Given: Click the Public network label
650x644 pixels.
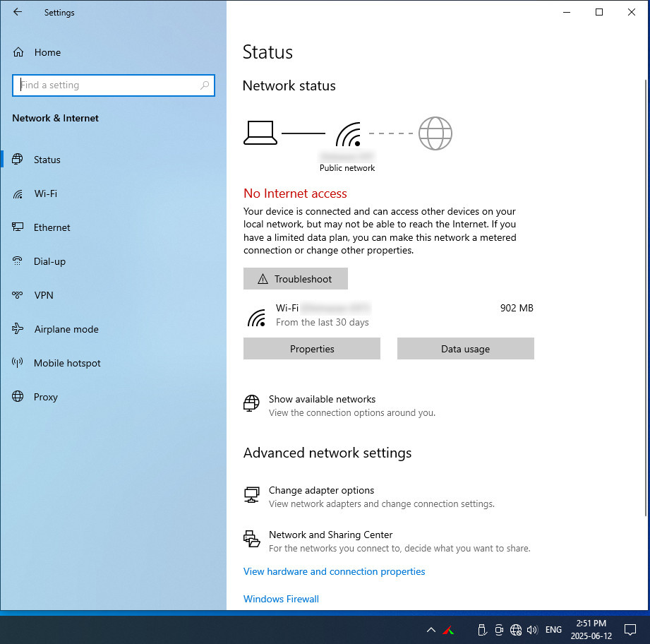Looking at the screenshot, I should (347, 168).
